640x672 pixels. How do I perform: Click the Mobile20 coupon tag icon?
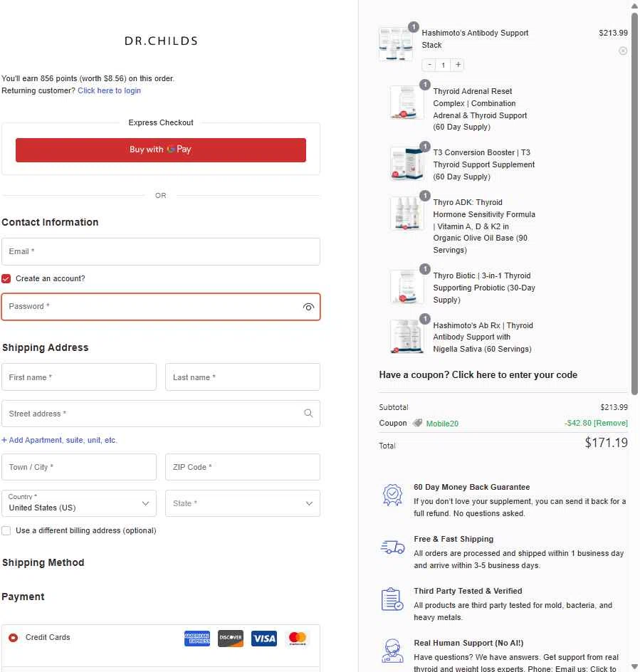[x=417, y=423]
